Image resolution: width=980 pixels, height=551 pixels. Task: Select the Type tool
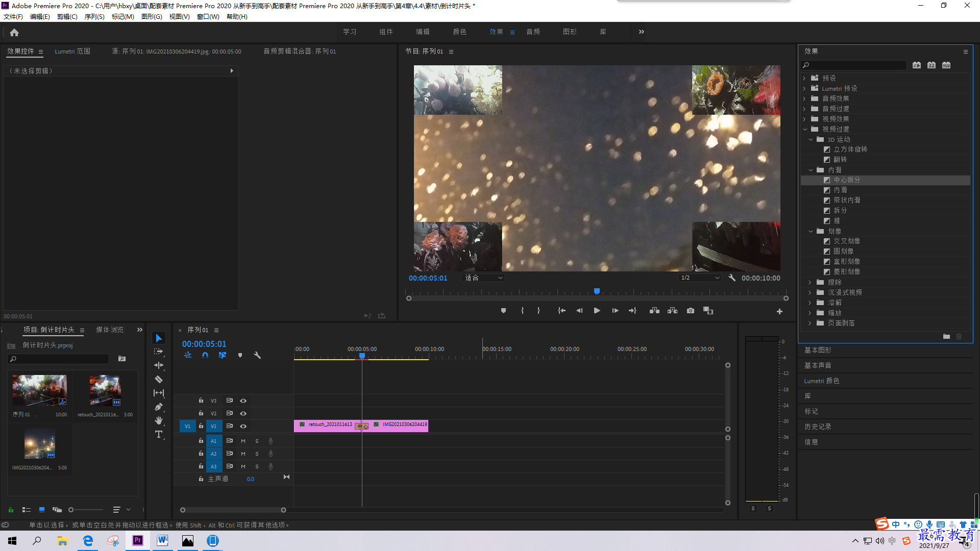159,434
